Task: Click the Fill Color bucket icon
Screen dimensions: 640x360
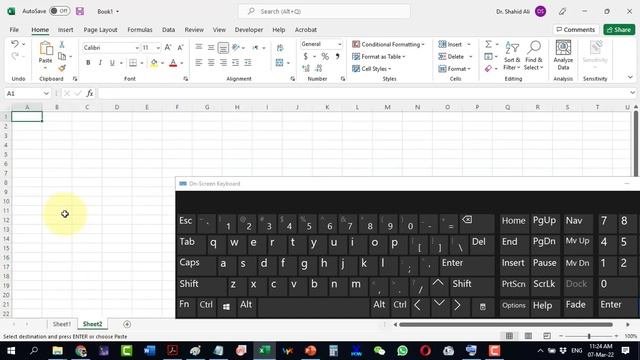Action: (154, 63)
